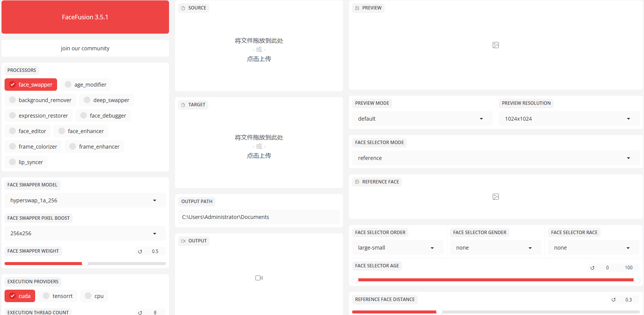Screen dimensions: 644x315
Task: Click the Reference Face image placeholder icon
Action: click(x=496, y=197)
